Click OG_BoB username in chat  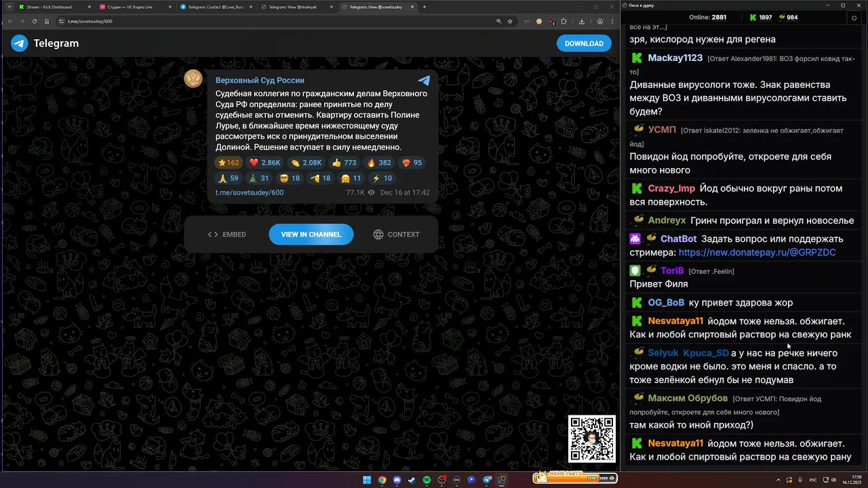[666, 302]
